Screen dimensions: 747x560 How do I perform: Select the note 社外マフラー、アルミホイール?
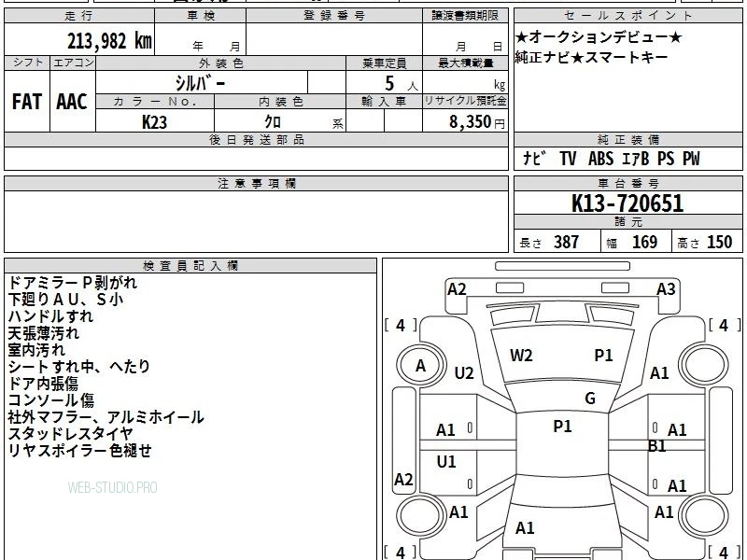[x=106, y=417]
